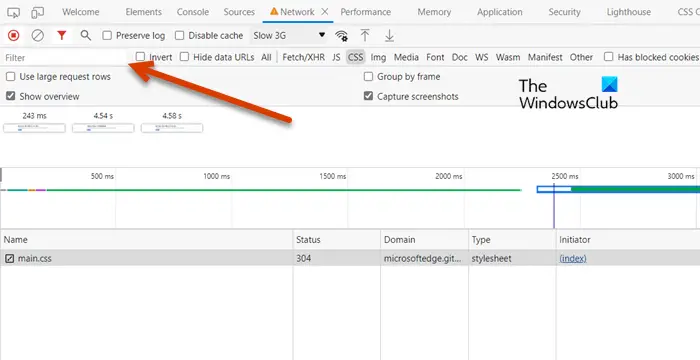Filter requests by WS
Screen dimensions: 700x360
(x=482, y=57)
